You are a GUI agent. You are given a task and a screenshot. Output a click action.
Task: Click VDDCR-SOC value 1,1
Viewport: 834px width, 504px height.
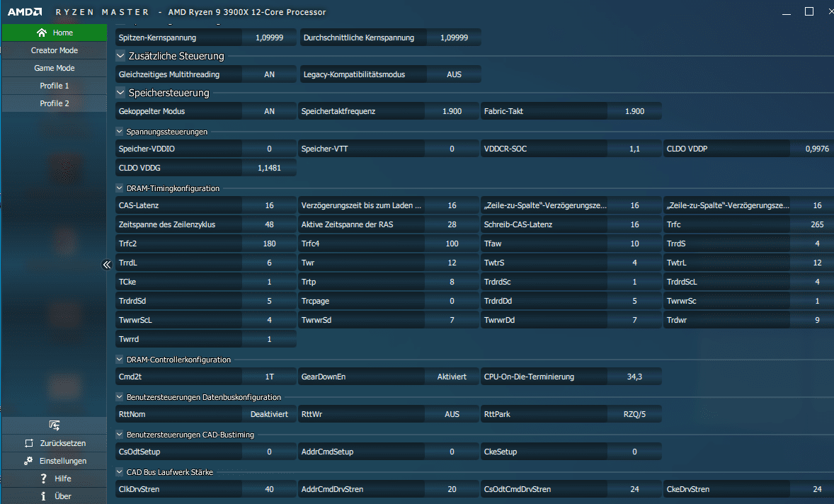point(634,149)
